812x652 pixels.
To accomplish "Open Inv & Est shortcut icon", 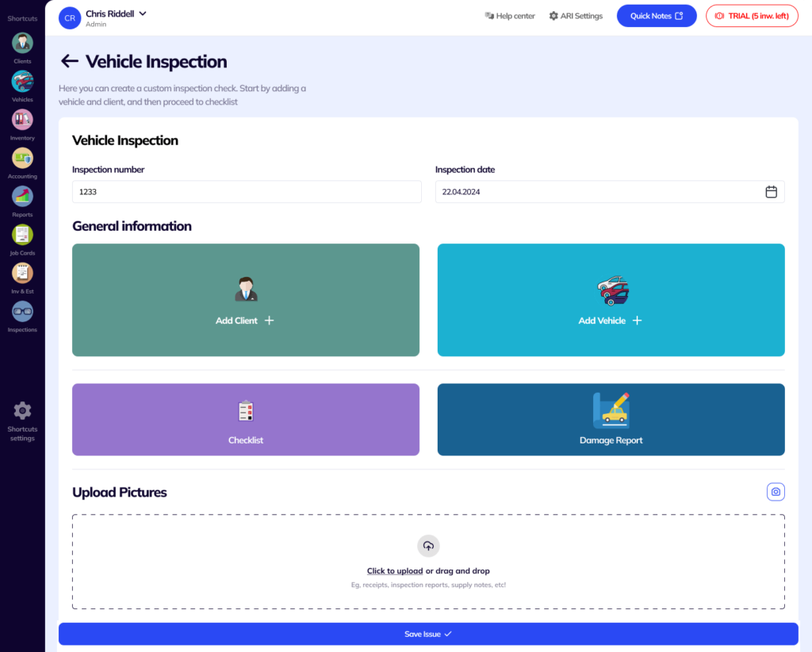I will tap(22, 273).
